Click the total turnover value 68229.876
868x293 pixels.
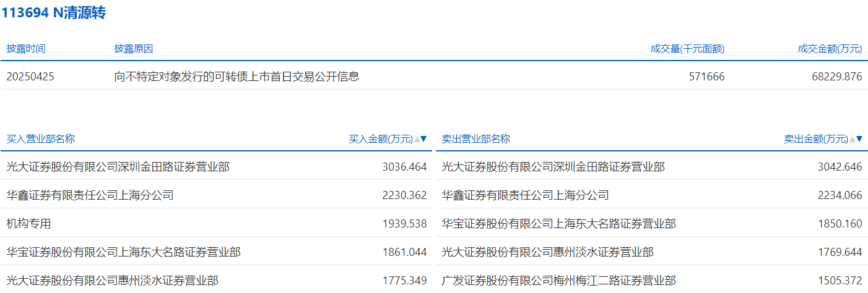pyautogui.click(x=836, y=77)
